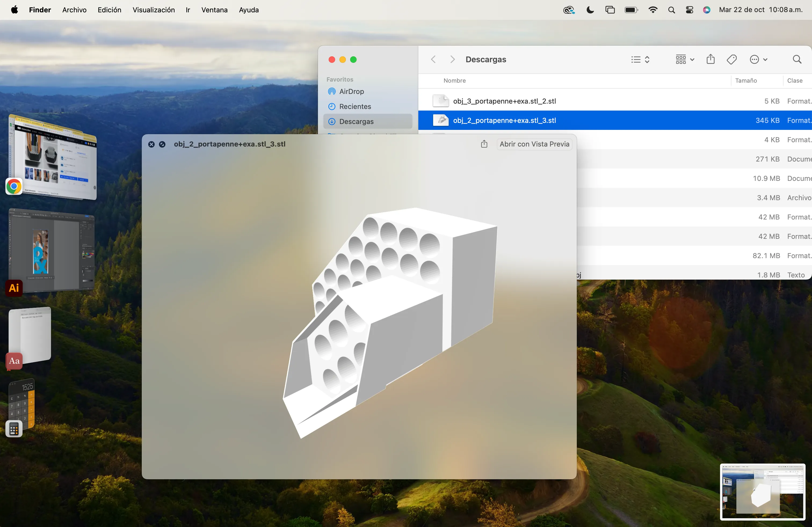
Task: Go back in Finder navigation
Action: pos(433,60)
